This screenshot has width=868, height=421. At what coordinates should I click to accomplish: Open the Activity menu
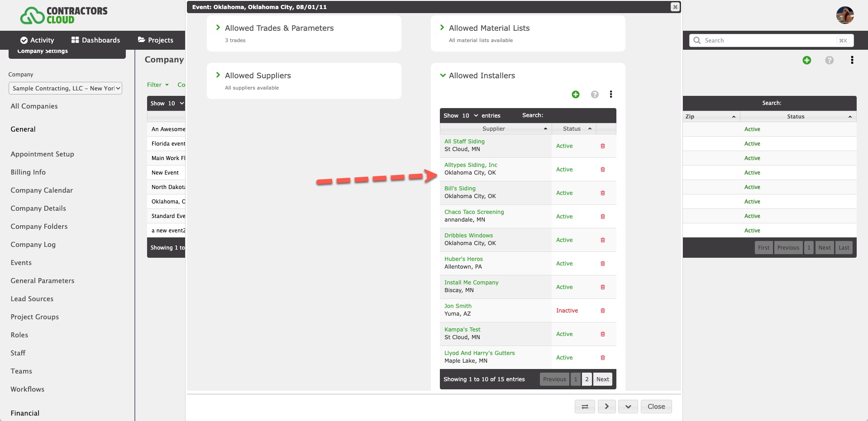pos(37,40)
